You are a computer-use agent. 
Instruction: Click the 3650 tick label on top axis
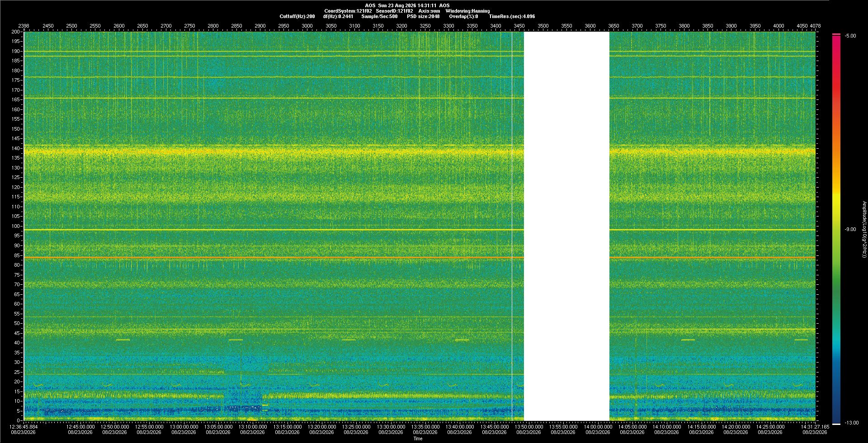point(613,26)
